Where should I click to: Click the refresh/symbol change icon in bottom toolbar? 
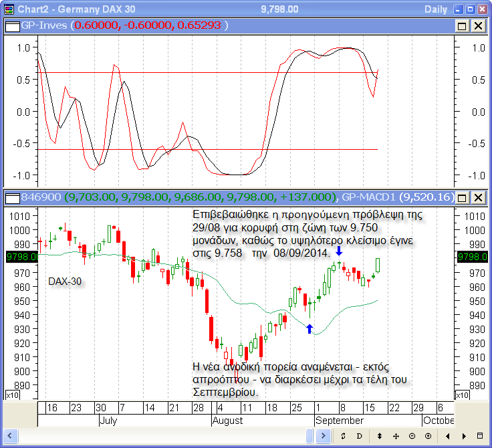[344, 436]
